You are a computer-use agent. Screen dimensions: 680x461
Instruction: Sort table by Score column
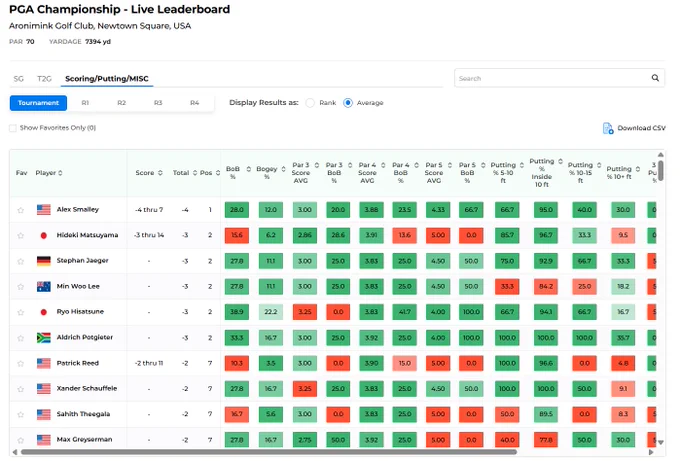(160, 173)
